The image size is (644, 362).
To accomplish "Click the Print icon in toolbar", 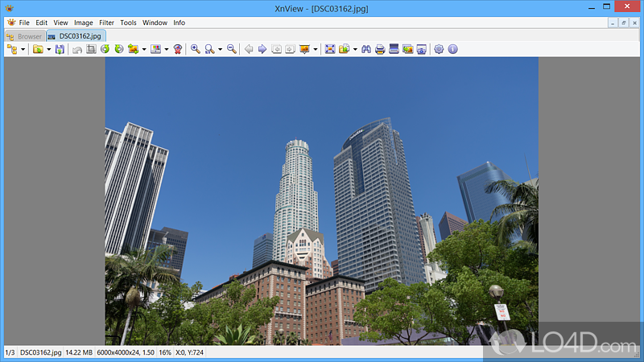I will [x=380, y=49].
